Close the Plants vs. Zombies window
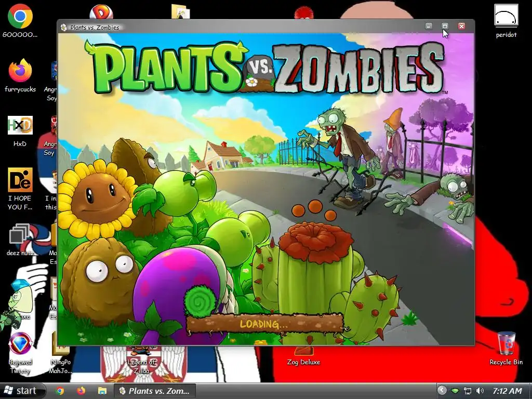Viewport: 532px width, 399px height. (461, 26)
